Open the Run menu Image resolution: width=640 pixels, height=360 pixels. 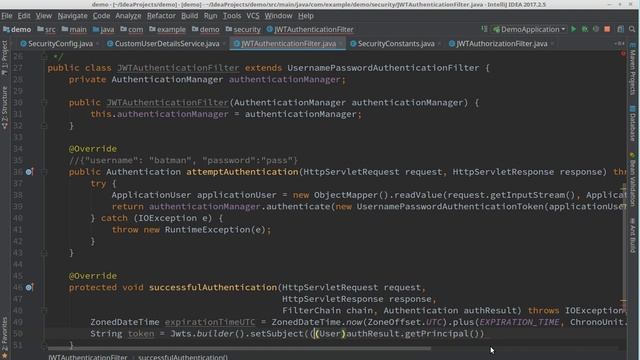click(211, 16)
